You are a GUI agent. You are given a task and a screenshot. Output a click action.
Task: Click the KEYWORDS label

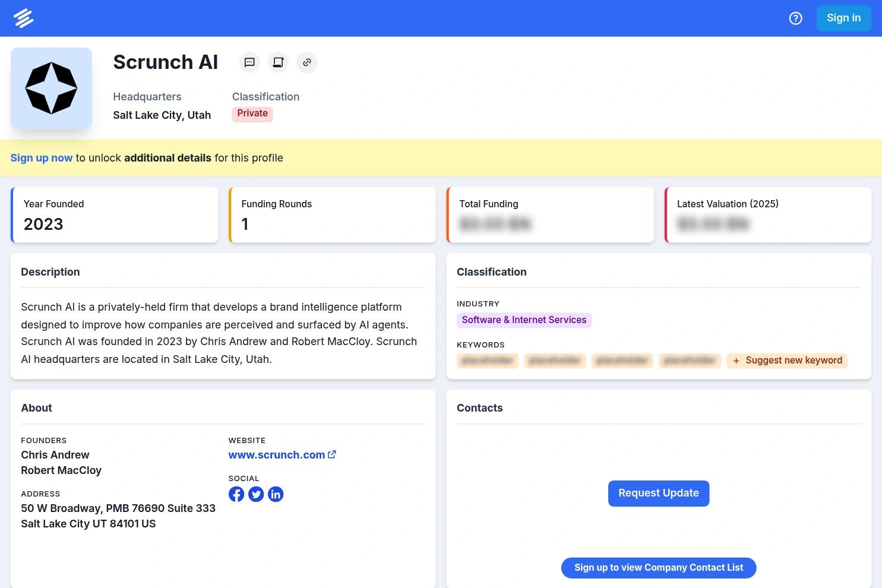pos(480,345)
